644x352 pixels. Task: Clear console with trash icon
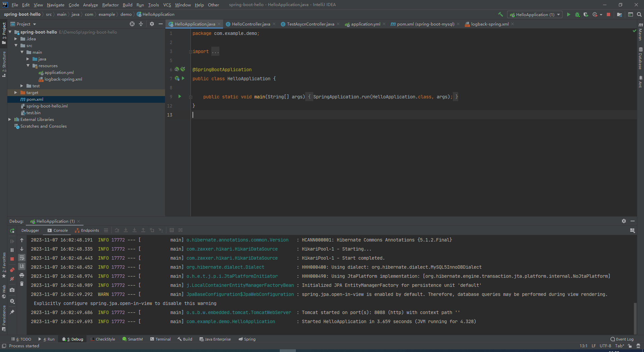22,284
